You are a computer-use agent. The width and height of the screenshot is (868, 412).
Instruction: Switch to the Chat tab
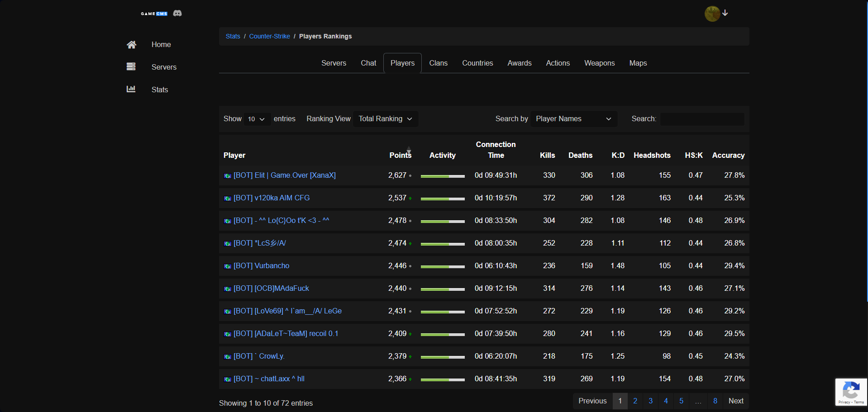pyautogui.click(x=368, y=63)
